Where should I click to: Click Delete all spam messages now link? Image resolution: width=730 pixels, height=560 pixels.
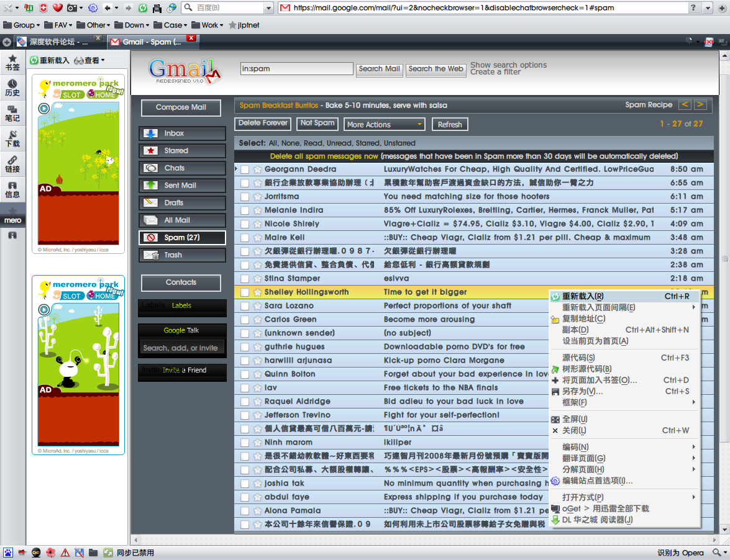click(324, 156)
